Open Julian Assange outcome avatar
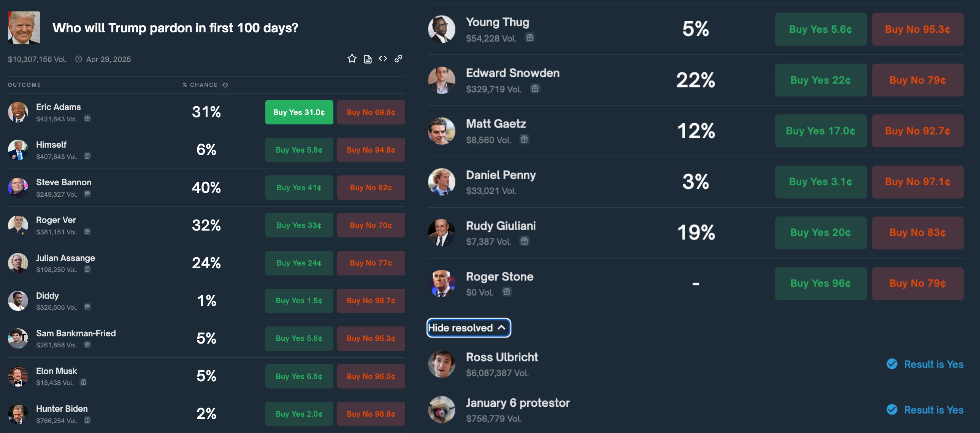 pyautogui.click(x=18, y=263)
